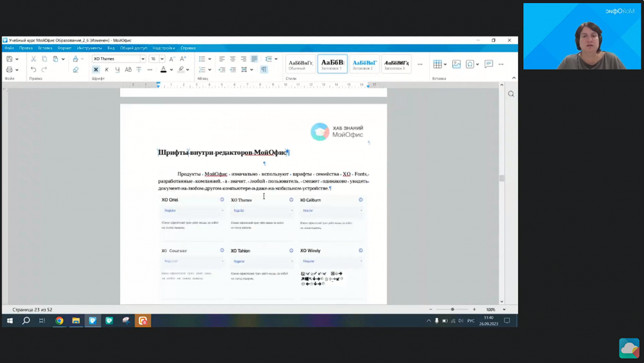Apply the Заголовок 3 style
The height and width of the screenshot is (363, 644).
click(x=396, y=64)
